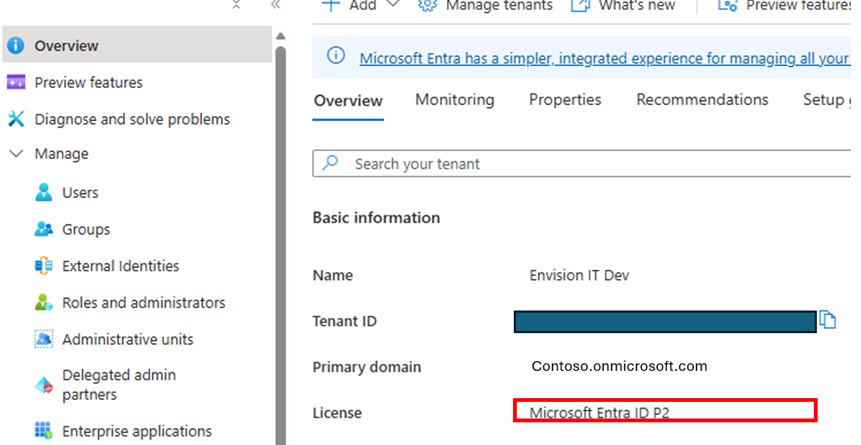
Task: Open Roles and administrators icon
Action: (43, 303)
